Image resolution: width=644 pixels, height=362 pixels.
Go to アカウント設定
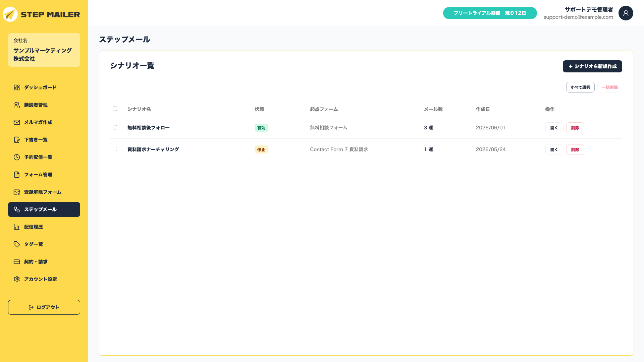click(x=44, y=279)
